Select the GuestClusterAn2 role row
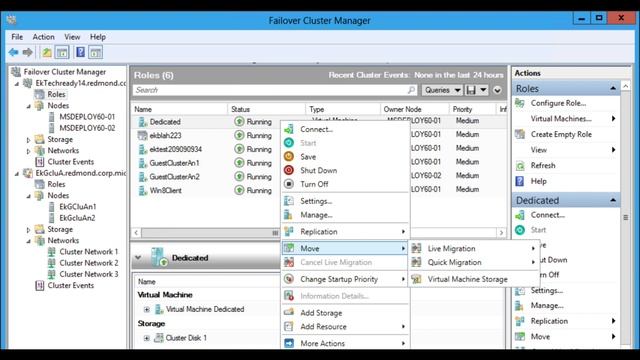640x360 pixels. pos(318,176)
